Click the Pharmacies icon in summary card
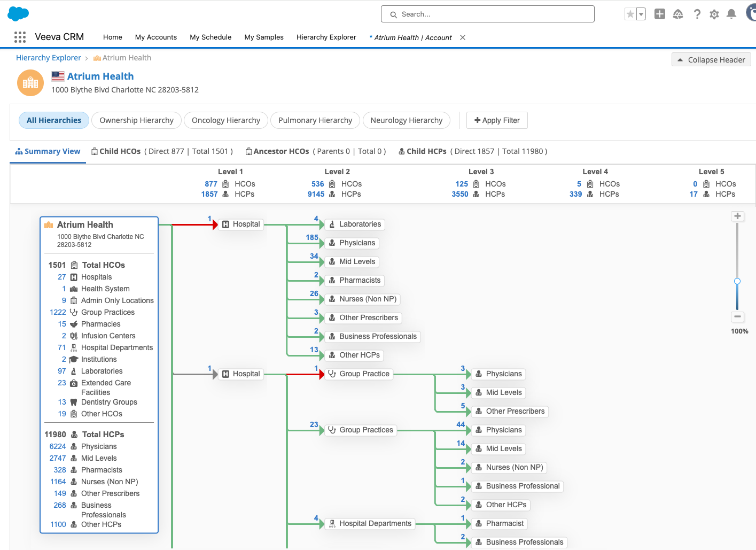 pos(74,324)
